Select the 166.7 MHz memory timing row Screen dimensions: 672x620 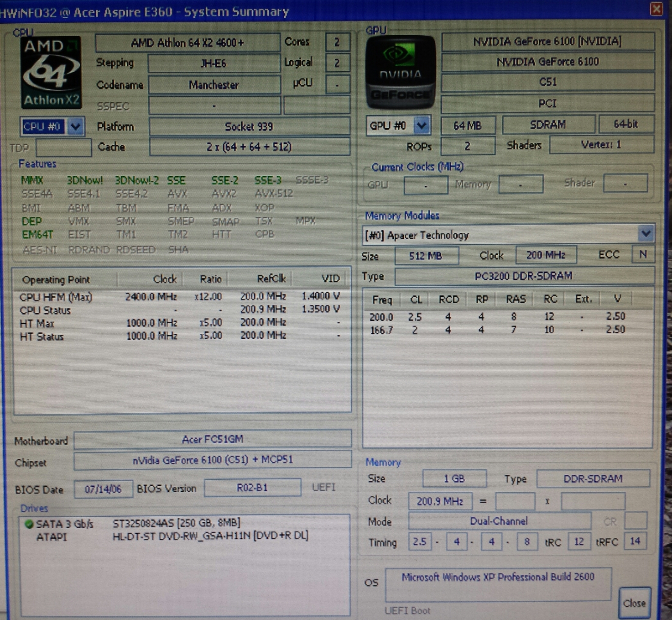[x=497, y=330]
